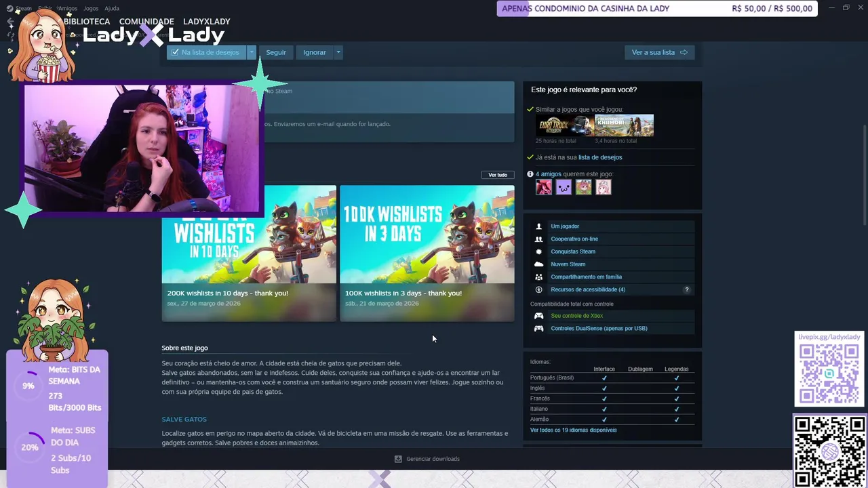Open the LADYXLADY profile tab
The height and width of the screenshot is (488, 868).
coord(206,22)
